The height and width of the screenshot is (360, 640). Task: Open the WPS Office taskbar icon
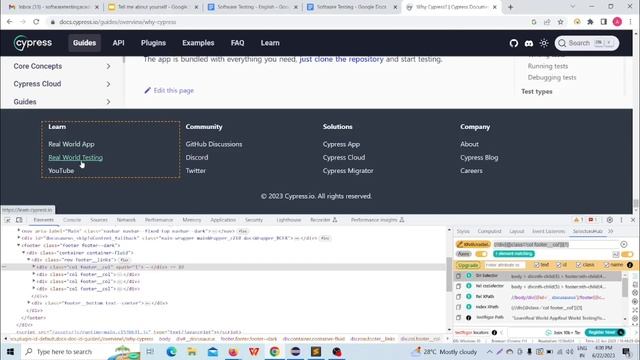click(254, 351)
